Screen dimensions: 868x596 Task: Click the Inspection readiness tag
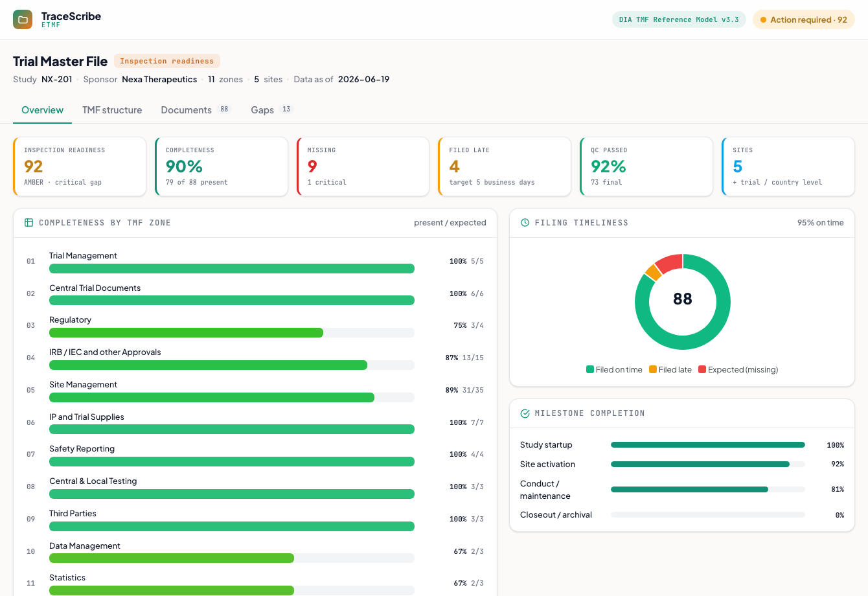point(167,61)
